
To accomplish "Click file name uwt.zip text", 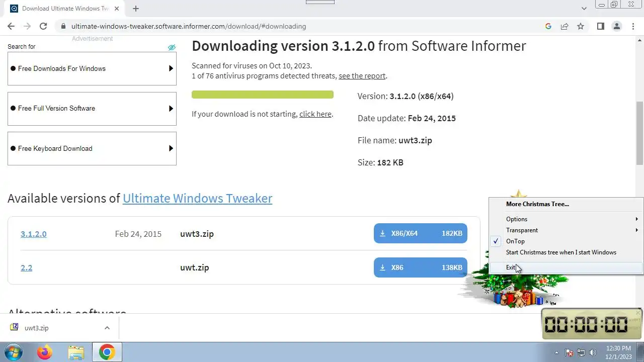I will pyautogui.click(x=194, y=267).
